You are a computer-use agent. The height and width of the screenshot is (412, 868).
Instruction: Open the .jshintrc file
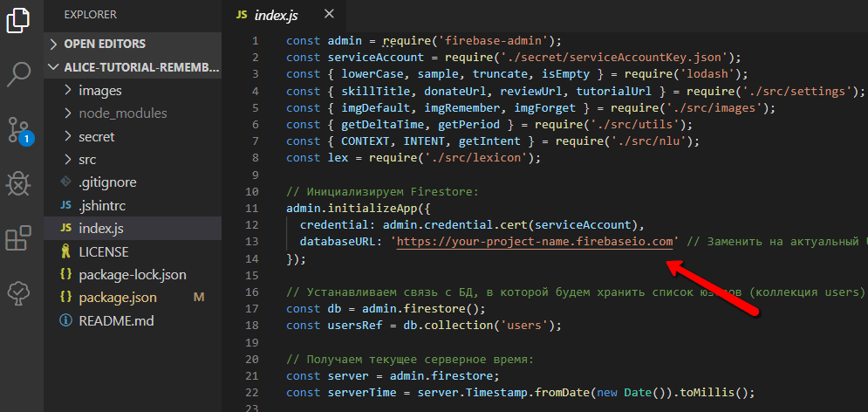pyautogui.click(x=132, y=205)
